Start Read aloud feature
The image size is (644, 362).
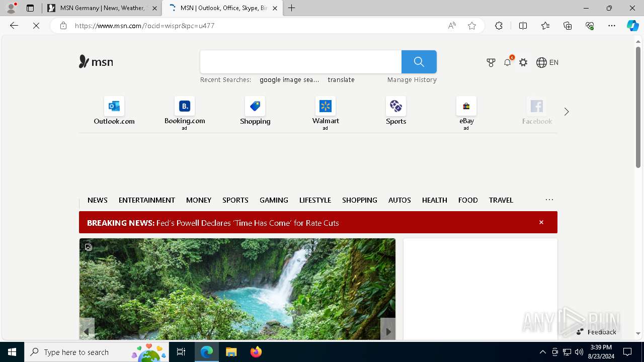(x=452, y=26)
